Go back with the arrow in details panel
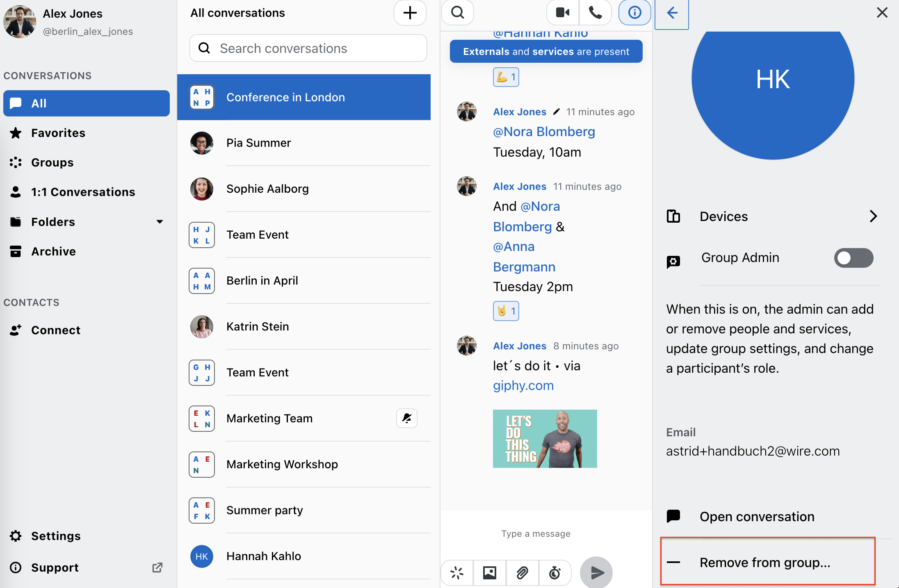Viewport: 899px width, 588px height. click(x=672, y=13)
